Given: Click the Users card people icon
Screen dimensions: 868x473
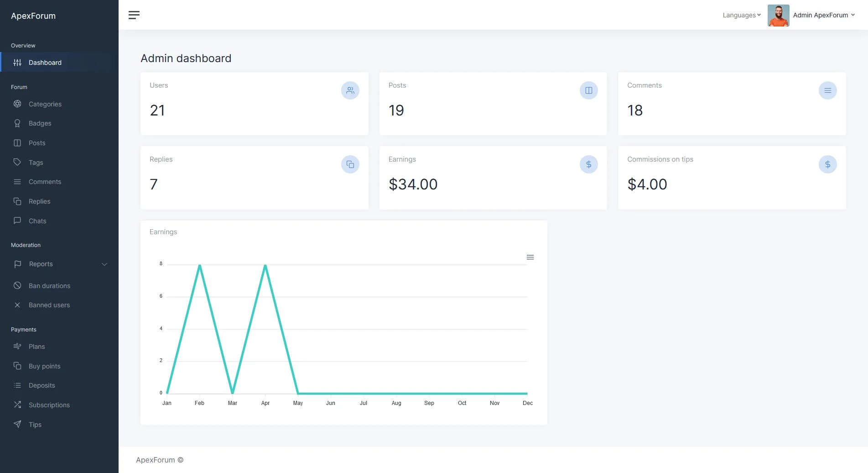Looking at the screenshot, I should (x=350, y=90).
